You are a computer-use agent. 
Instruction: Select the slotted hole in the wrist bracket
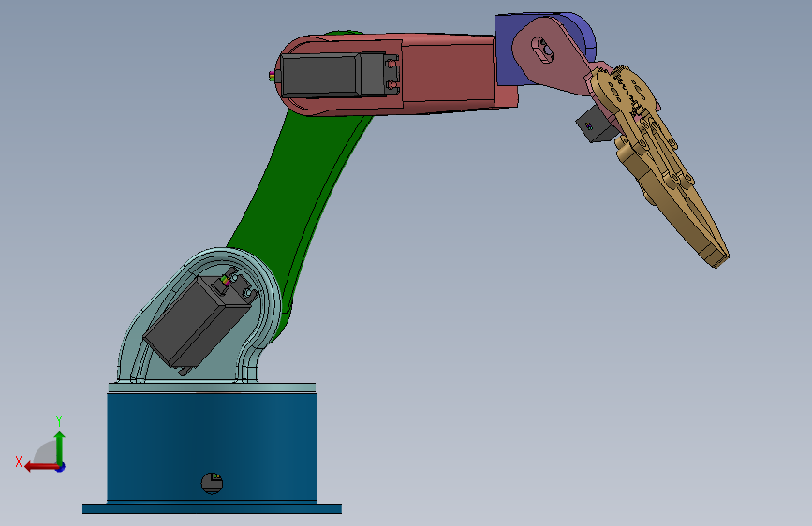542,50
